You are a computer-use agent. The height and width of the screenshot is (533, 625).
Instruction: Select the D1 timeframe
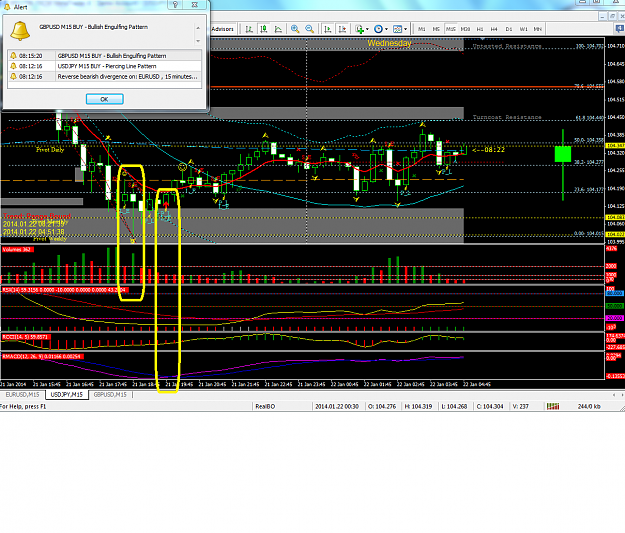coord(509,29)
